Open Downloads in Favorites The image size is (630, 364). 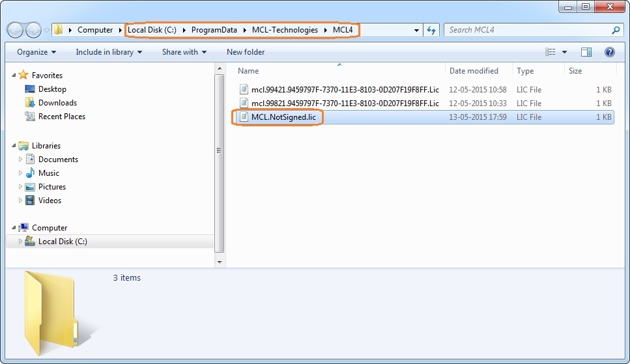tap(57, 102)
